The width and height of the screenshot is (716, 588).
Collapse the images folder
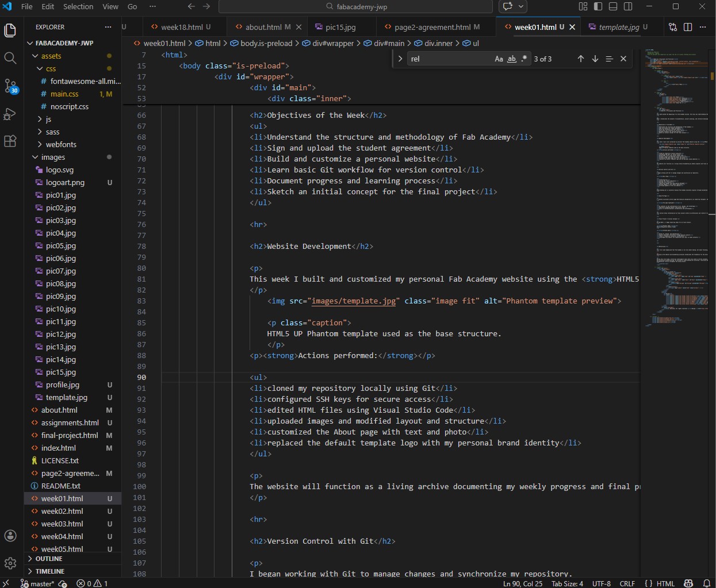tap(35, 157)
